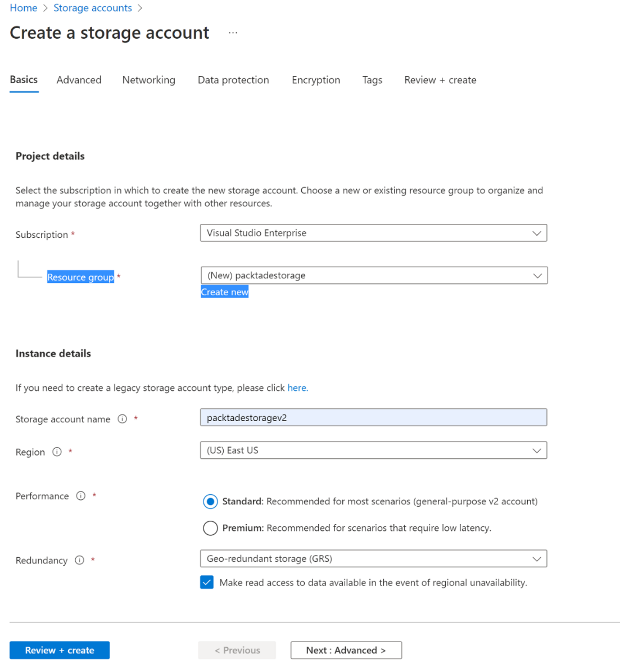Click the ellipsis next to the page title

pyautogui.click(x=233, y=34)
